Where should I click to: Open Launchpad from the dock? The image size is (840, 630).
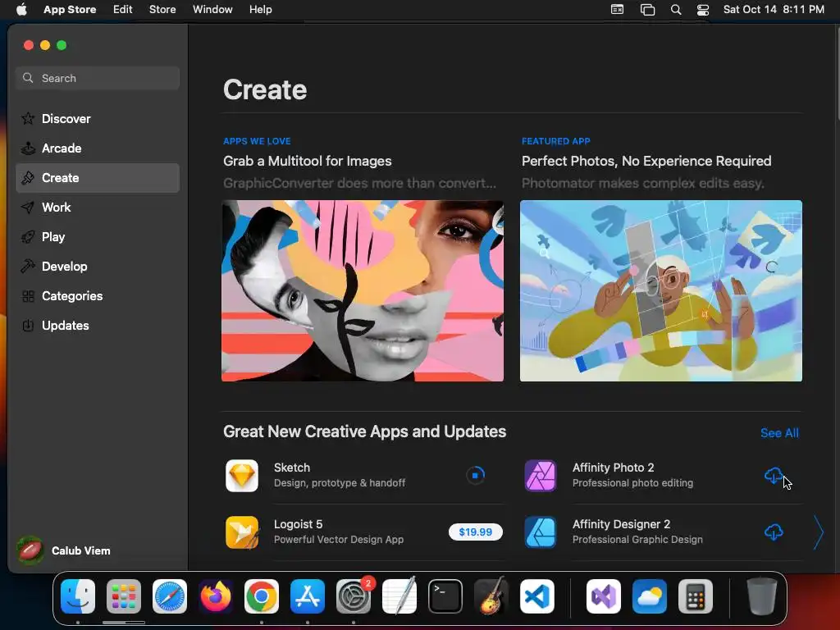click(124, 596)
